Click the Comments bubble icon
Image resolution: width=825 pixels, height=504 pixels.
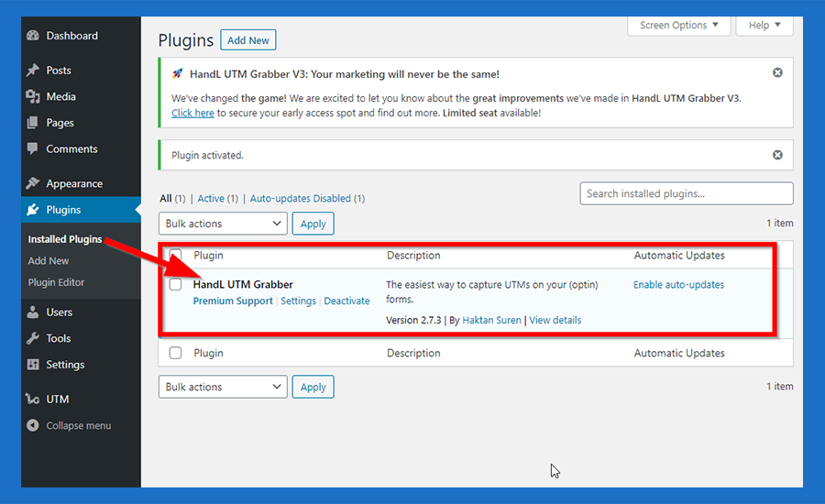tap(33, 148)
